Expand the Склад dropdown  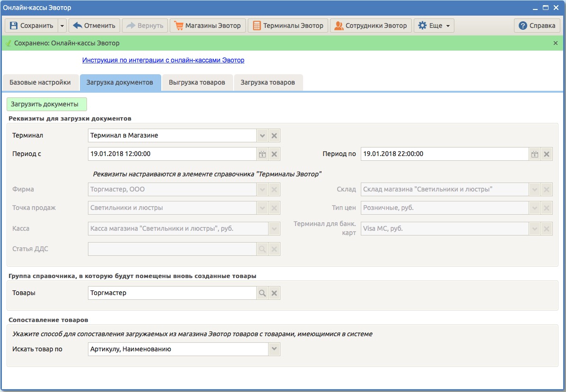pos(535,190)
